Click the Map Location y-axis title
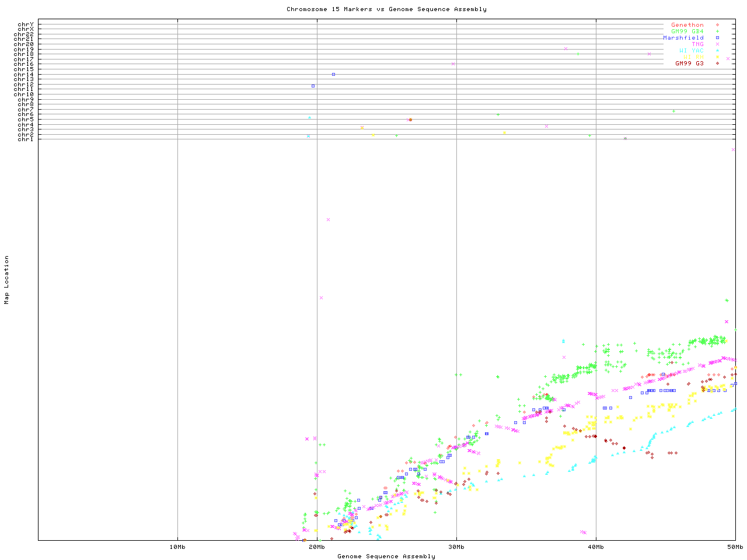The height and width of the screenshot is (560, 747). click(x=7, y=280)
